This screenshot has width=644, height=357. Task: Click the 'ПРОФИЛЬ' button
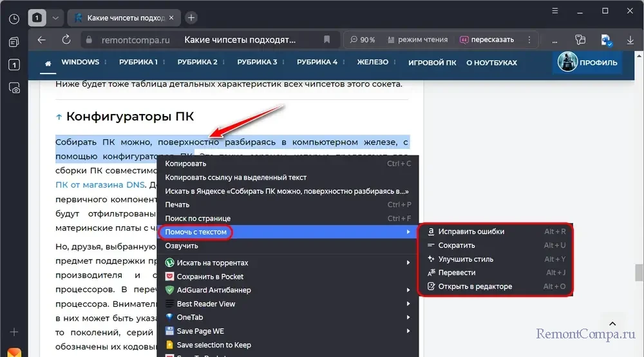pos(588,63)
